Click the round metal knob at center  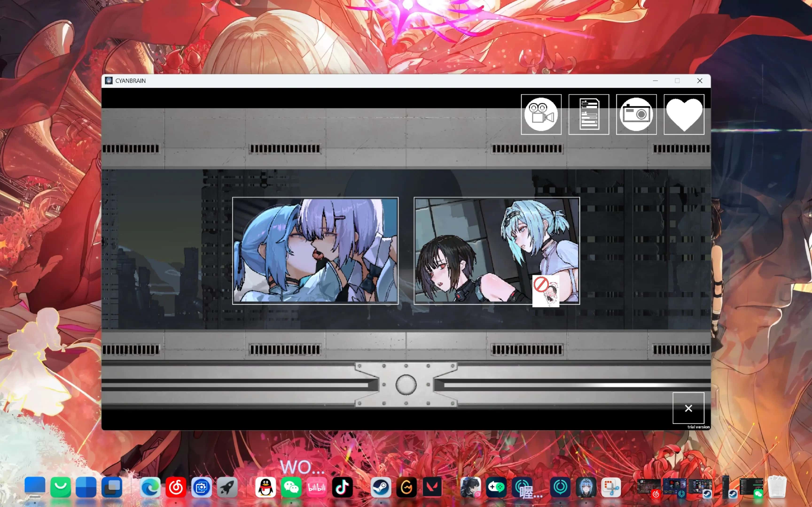(406, 385)
